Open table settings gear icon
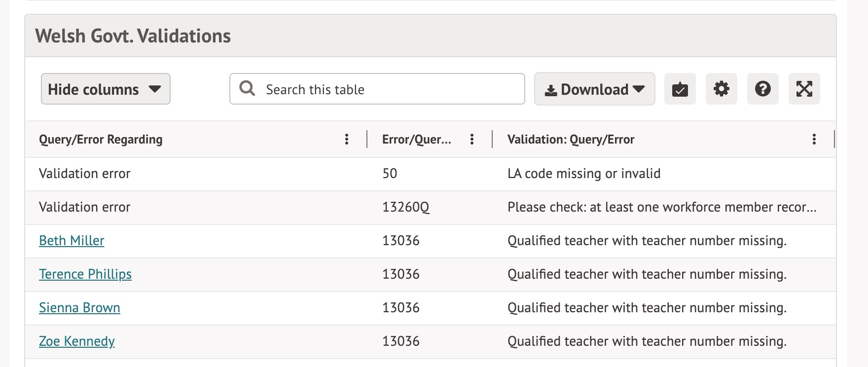The height and width of the screenshot is (367, 868). coord(721,89)
